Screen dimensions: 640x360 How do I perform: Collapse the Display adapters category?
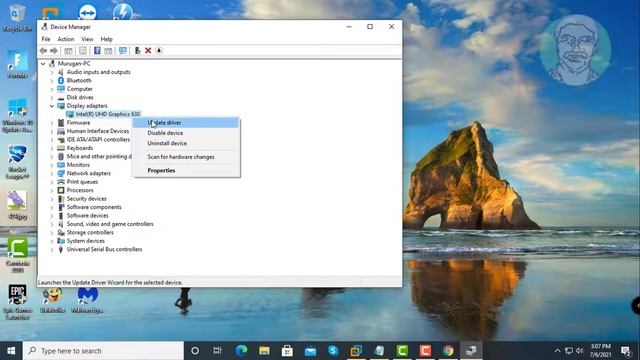click(x=52, y=106)
